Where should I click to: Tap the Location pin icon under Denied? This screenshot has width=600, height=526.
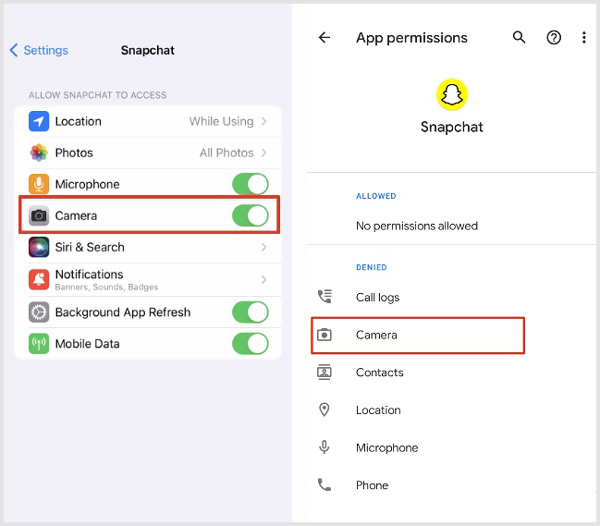pyautogui.click(x=324, y=410)
